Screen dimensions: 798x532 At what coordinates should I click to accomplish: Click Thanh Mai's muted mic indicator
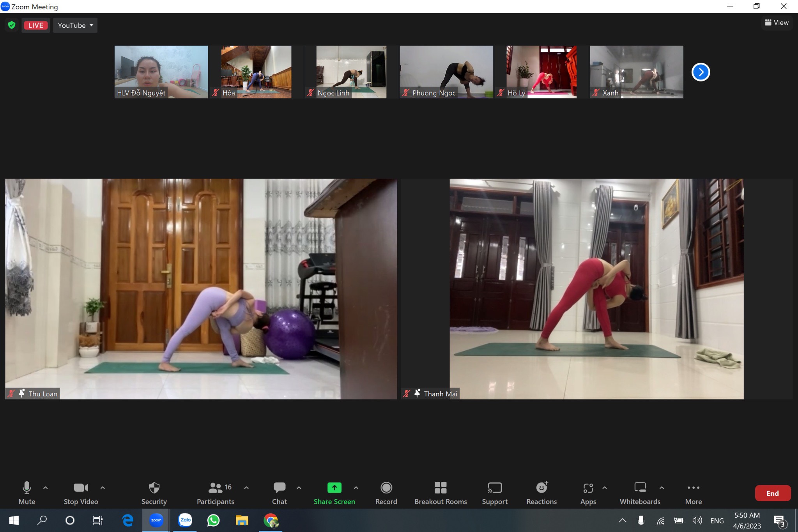coord(407,393)
